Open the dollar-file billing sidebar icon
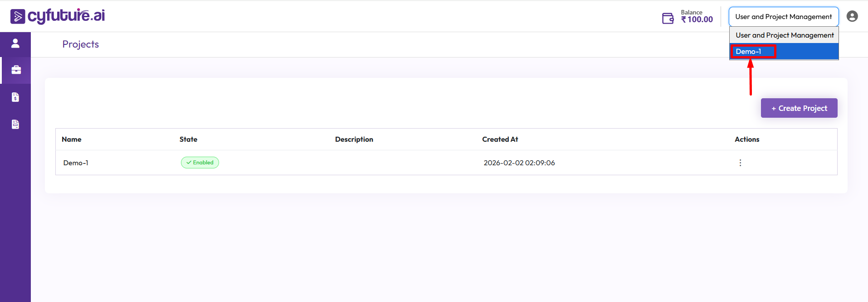The height and width of the screenshot is (302, 868). coord(15,97)
